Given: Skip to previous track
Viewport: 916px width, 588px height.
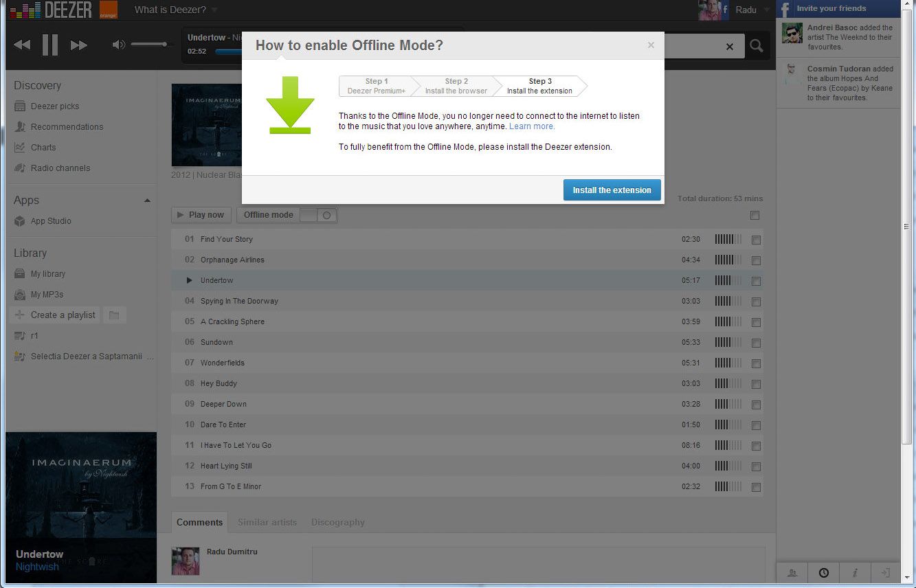Looking at the screenshot, I should [x=22, y=45].
